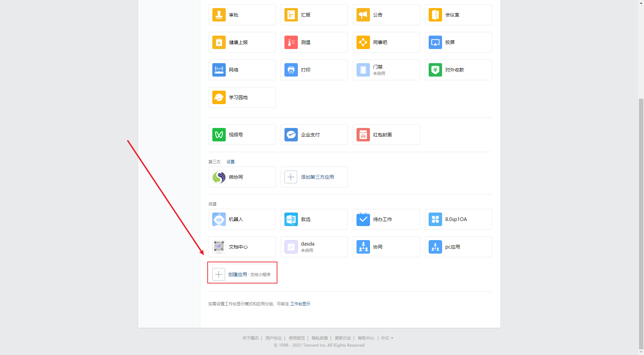Open the 待办工作 checkmark icon
This screenshot has height=355, width=644.
(363, 219)
